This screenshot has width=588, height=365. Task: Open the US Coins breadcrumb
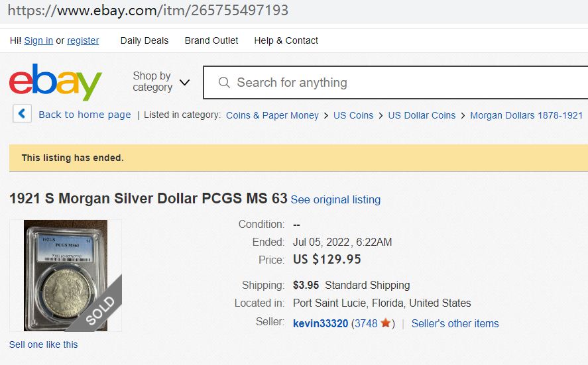click(x=353, y=115)
